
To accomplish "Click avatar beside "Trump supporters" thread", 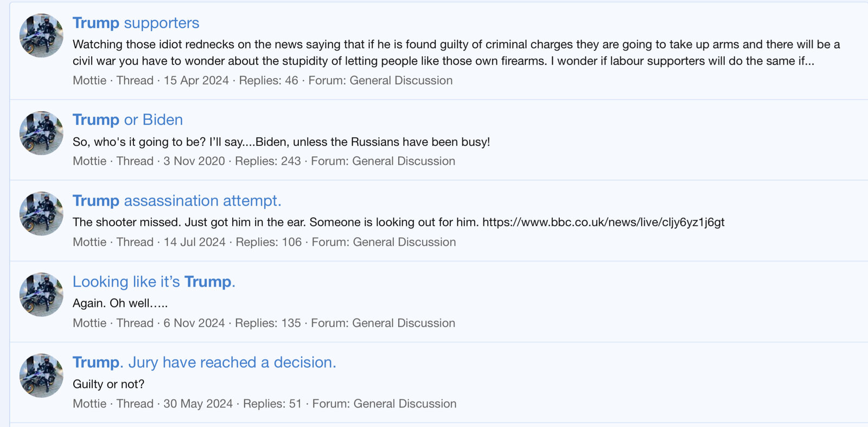I will coord(41,36).
